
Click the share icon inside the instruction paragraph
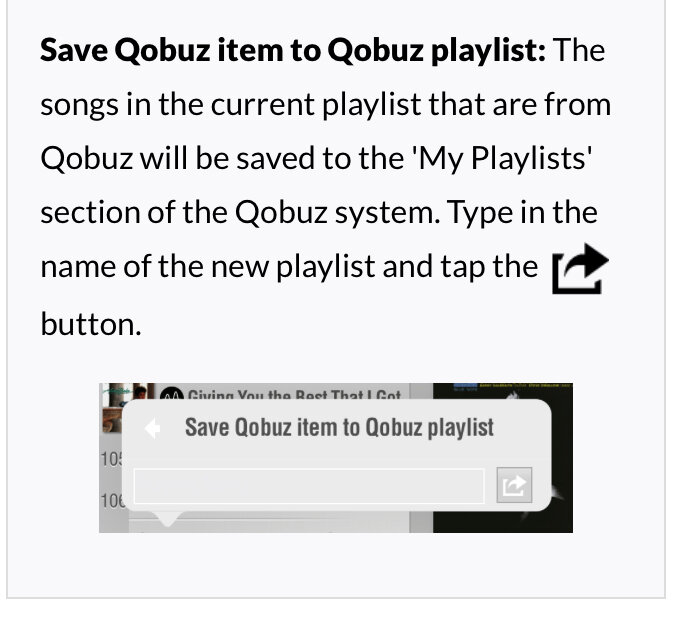click(580, 268)
